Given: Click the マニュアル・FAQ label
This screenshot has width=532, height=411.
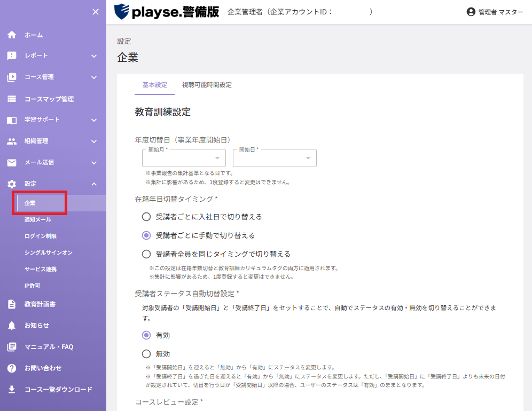Looking at the screenshot, I should 49,347.
